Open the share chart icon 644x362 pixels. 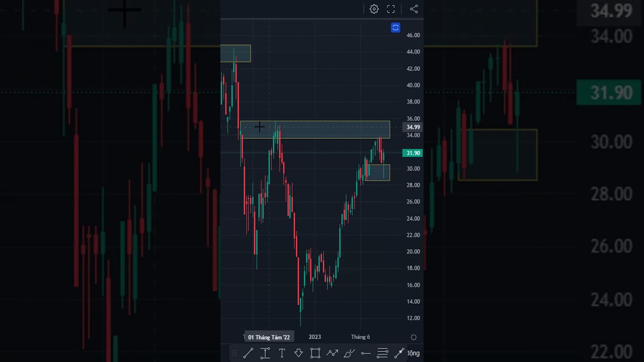coord(414,9)
